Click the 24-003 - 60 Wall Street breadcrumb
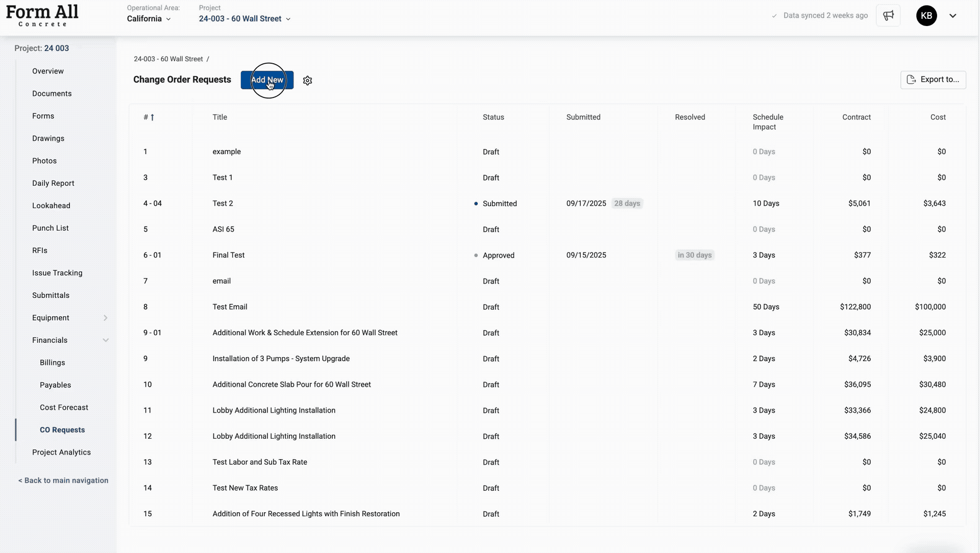The image size is (980, 553). coord(168,59)
